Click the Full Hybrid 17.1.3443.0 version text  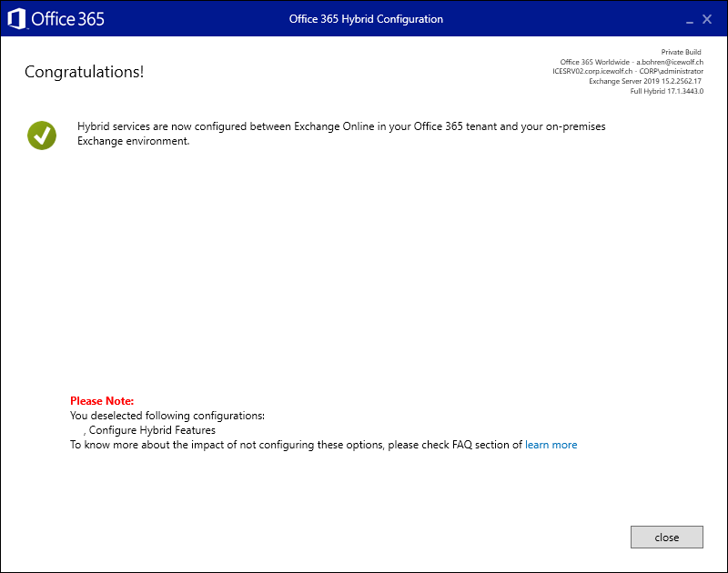pos(667,91)
